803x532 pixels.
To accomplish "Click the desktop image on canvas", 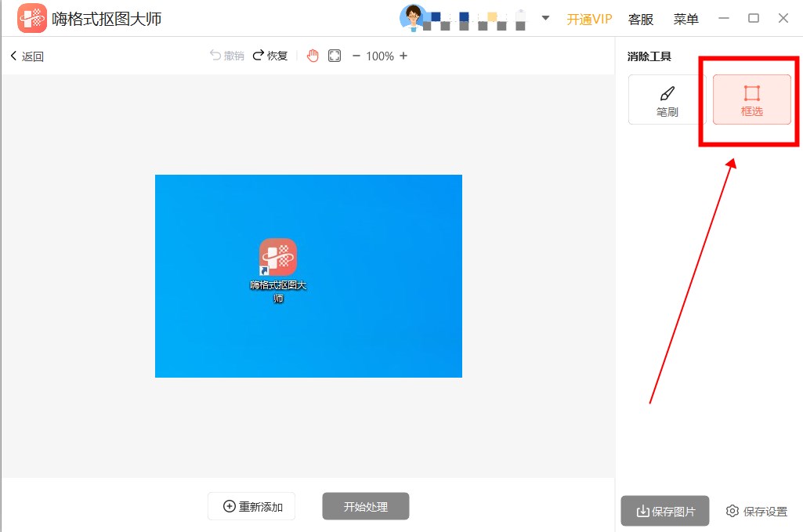I will (x=309, y=276).
